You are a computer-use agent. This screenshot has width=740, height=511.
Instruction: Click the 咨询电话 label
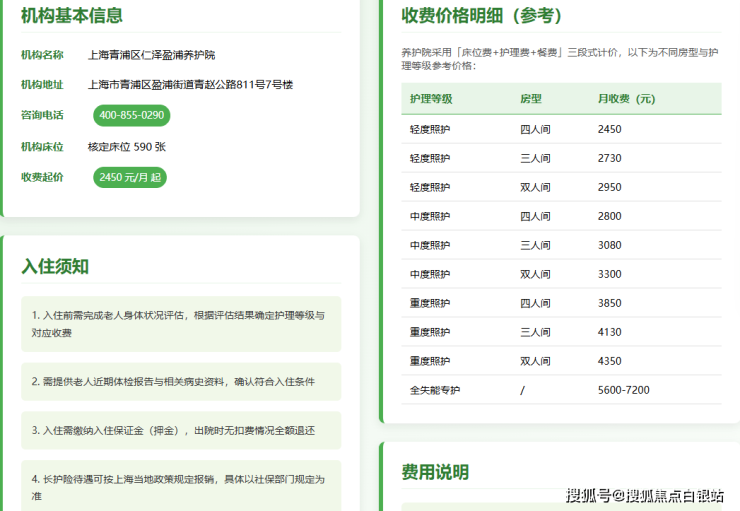tap(42, 116)
